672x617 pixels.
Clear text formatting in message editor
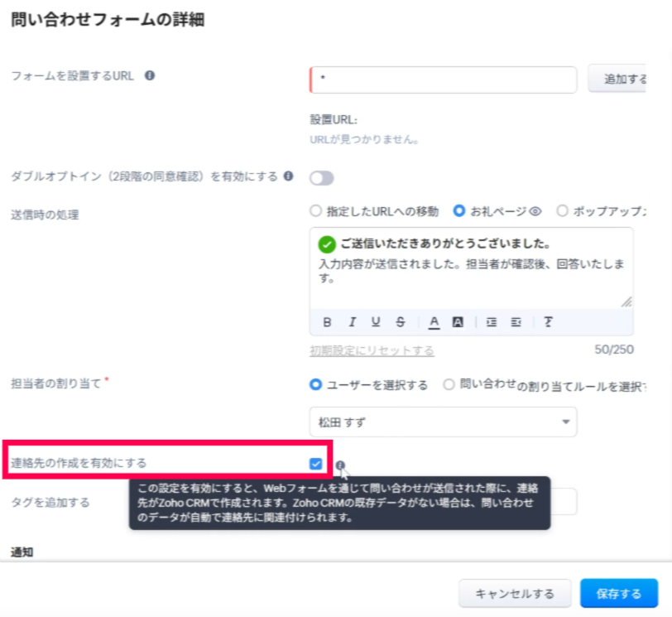(x=548, y=322)
